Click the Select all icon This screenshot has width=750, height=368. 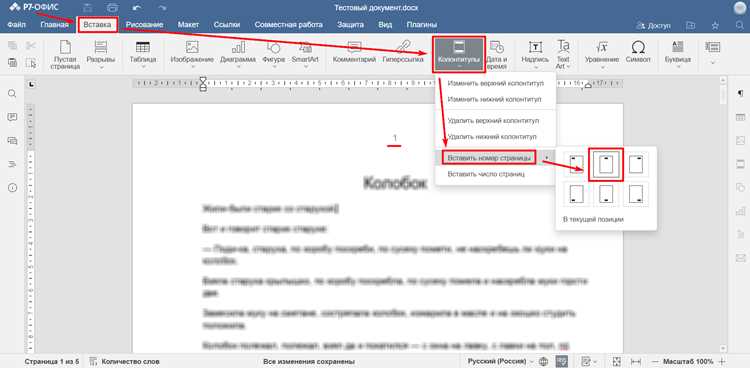coord(31,63)
